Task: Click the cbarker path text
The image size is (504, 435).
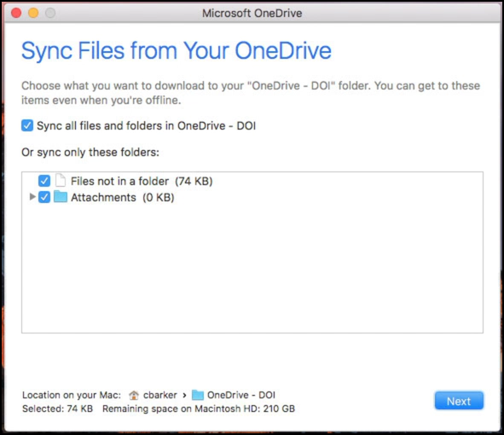Action: (160, 395)
